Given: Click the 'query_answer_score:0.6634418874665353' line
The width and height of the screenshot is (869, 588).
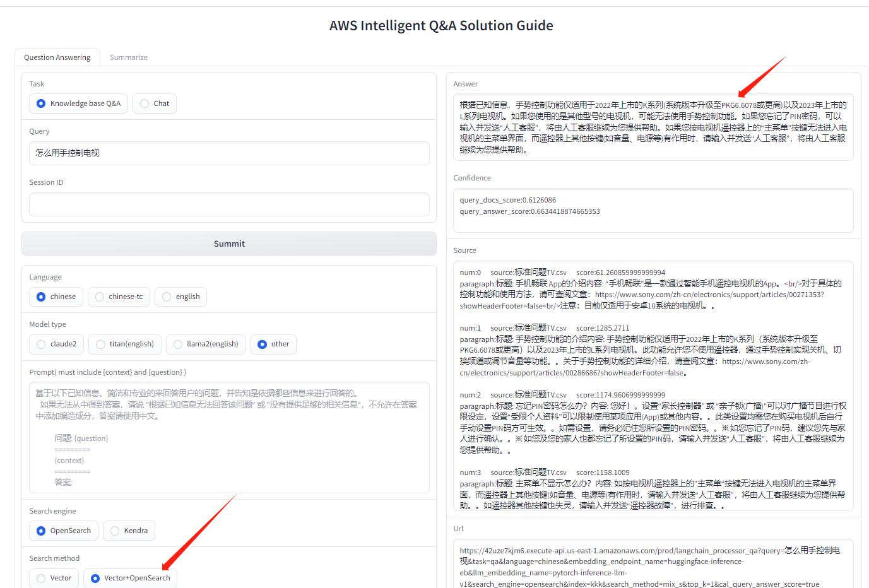Looking at the screenshot, I should tap(530, 211).
